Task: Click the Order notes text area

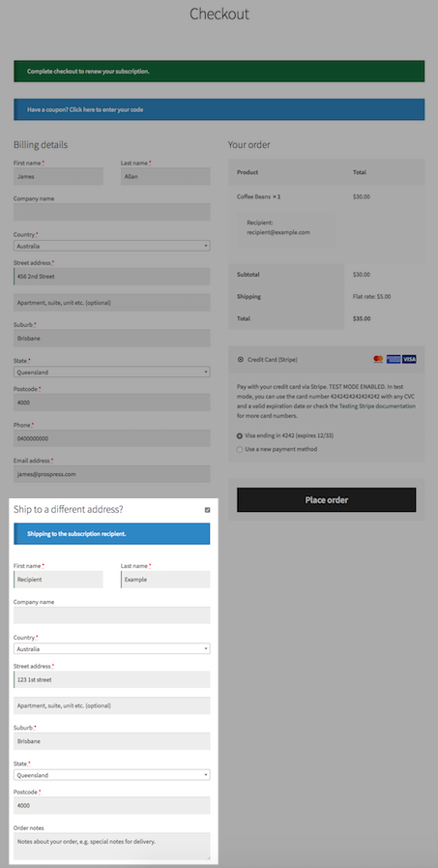Action: (x=112, y=846)
